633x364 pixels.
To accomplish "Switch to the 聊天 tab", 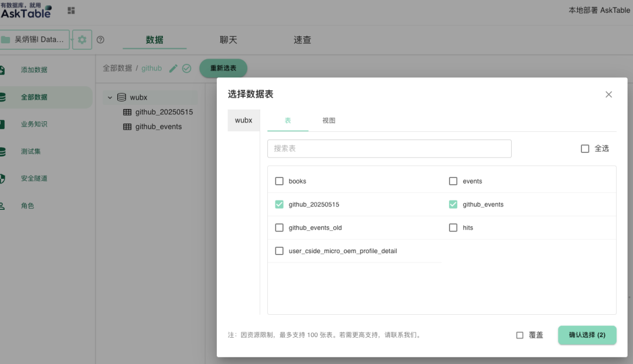I will [x=228, y=40].
